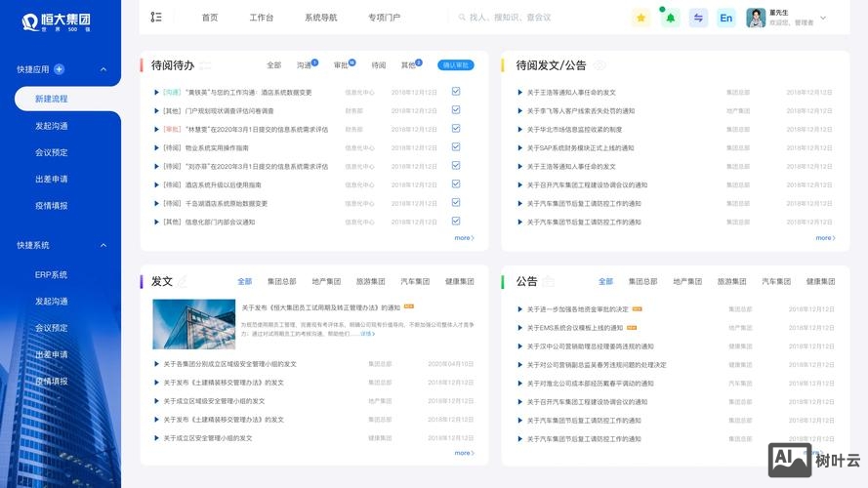Viewport: 868px width, 488px height.
Task: Click the search magnifier icon
Action: (x=461, y=18)
